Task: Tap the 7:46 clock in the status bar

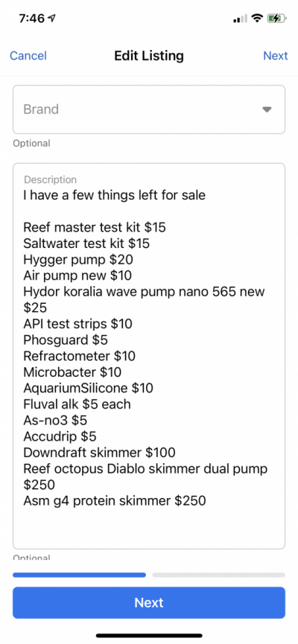Action: coord(33,19)
